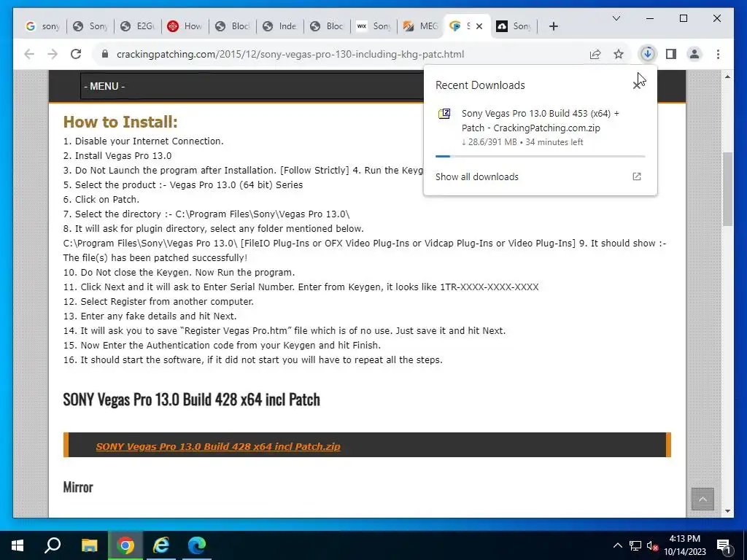Switch to the Google 'sony' tab
This screenshot has width=747, height=560.
[x=43, y=26]
